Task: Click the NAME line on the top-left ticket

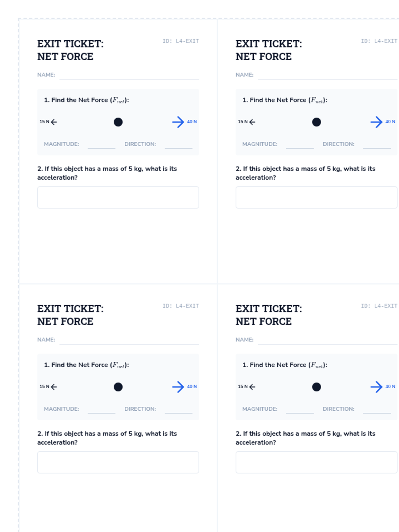Action: pos(129,76)
